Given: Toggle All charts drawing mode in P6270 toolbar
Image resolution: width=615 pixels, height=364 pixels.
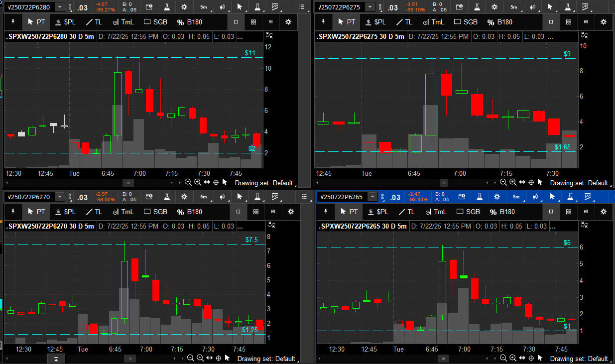Looking at the screenshot, I should coord(272,212).
